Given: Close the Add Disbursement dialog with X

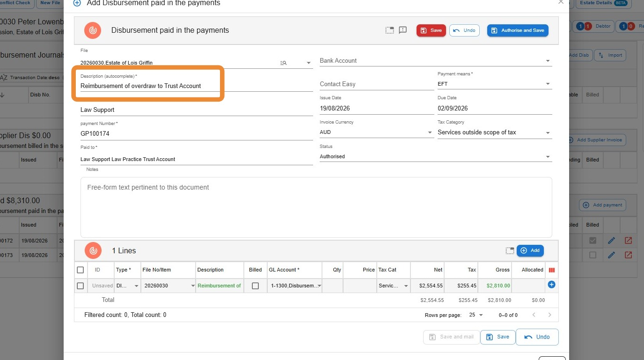Looking at the screenshot, I should tap(561, 2).
